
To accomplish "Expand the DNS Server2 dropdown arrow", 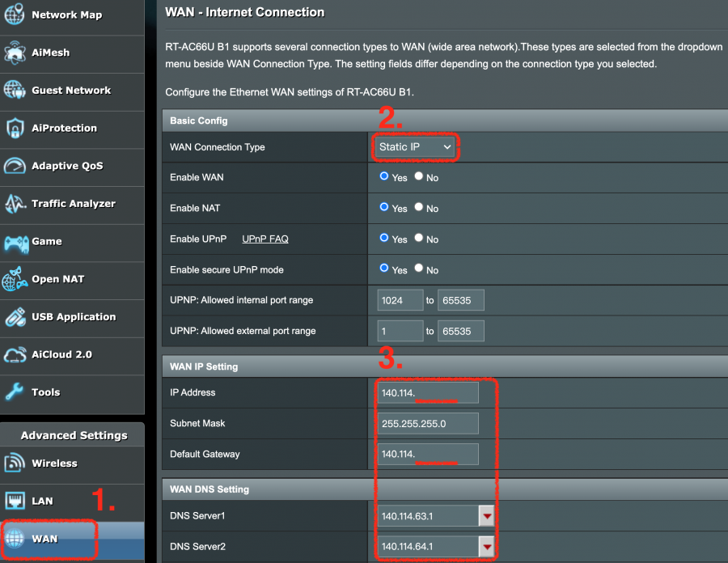I will pyautogui.click(x=486, y=547).
